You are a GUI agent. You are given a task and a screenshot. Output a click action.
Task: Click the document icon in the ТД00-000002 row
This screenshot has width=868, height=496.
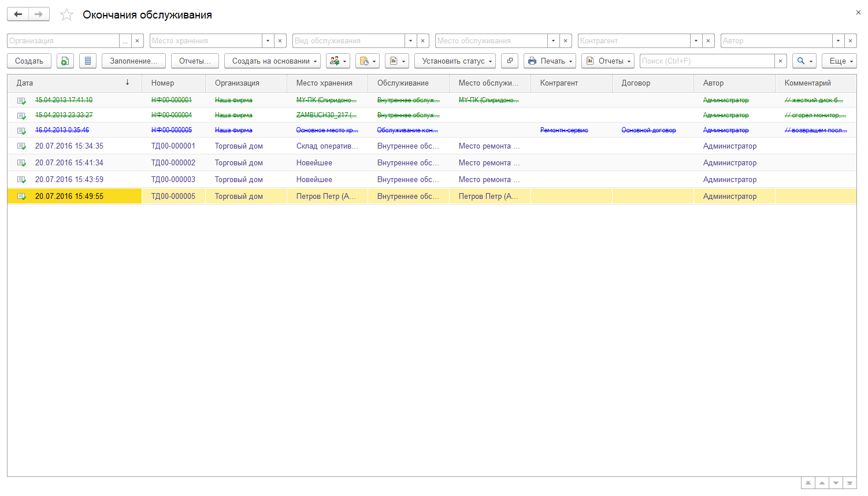pos(21,163)
